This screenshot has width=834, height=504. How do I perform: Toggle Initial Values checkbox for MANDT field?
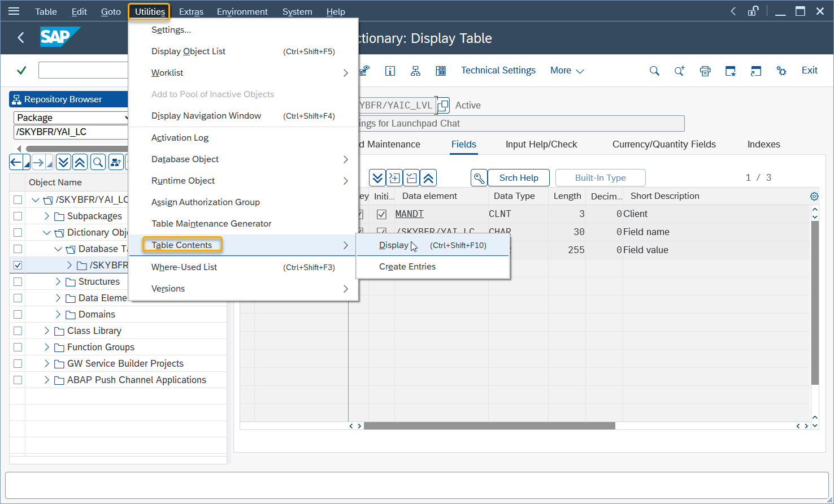[381, 214]
